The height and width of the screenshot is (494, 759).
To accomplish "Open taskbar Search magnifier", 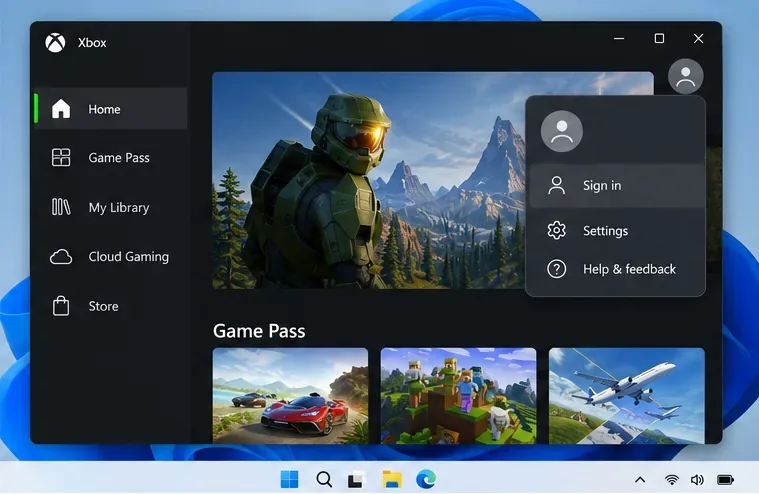I will click(x=324, y=479).
